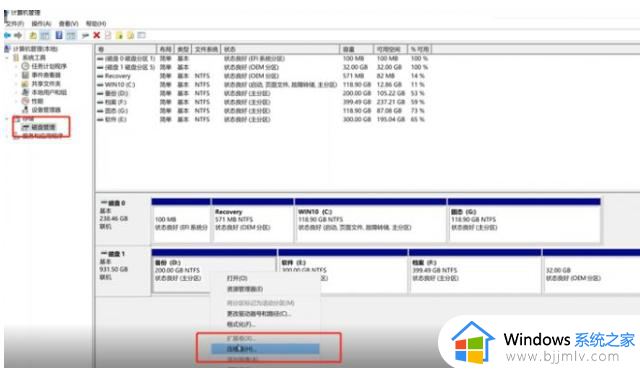Click the blue Back arrow in toolbar
Image resolution: width=640 pixels, height=370 pixels.
[x=7, y=35]
